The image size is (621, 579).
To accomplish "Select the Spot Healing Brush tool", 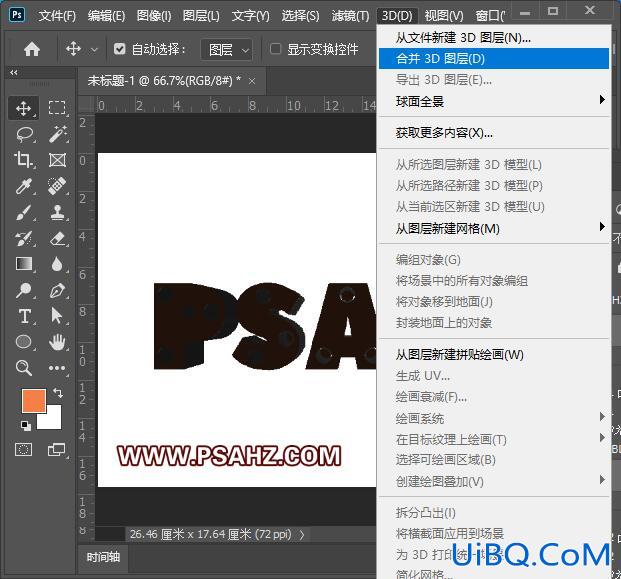I will 57,186.
